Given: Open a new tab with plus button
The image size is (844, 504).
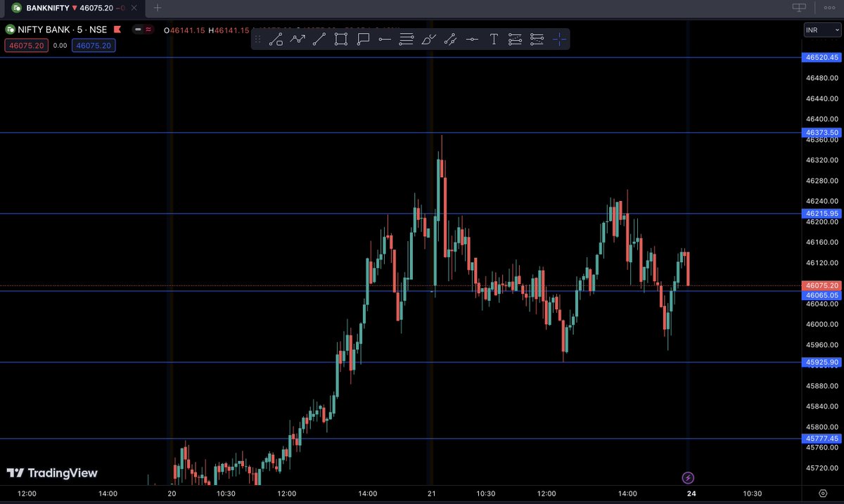Looking at the screenshot, I should (158, 8).
